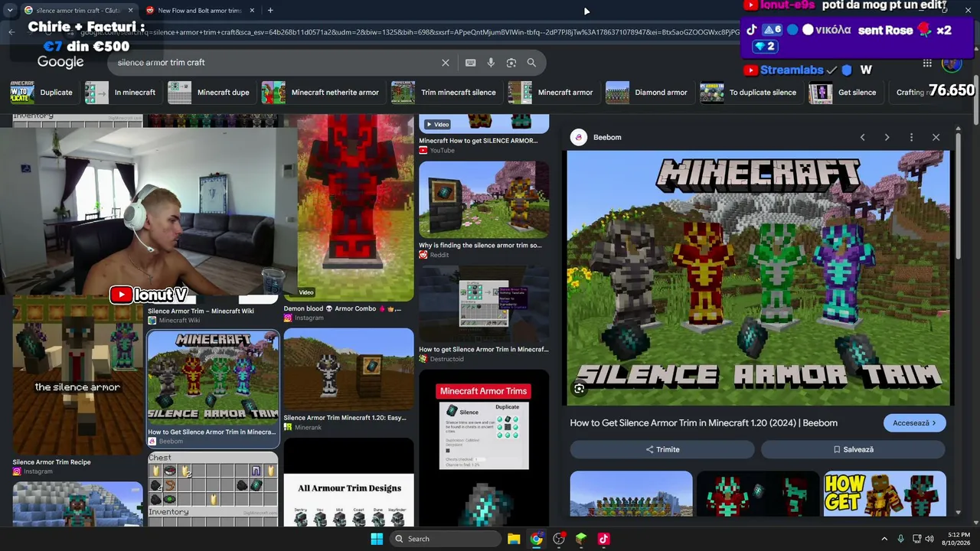Click the taskbar Search box

pos(446,539)
